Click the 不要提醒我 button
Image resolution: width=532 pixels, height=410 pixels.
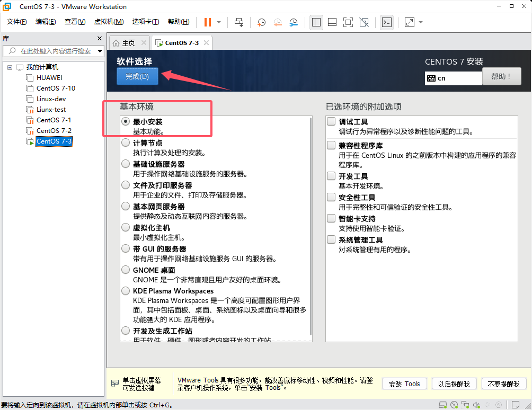coord(504,384)
